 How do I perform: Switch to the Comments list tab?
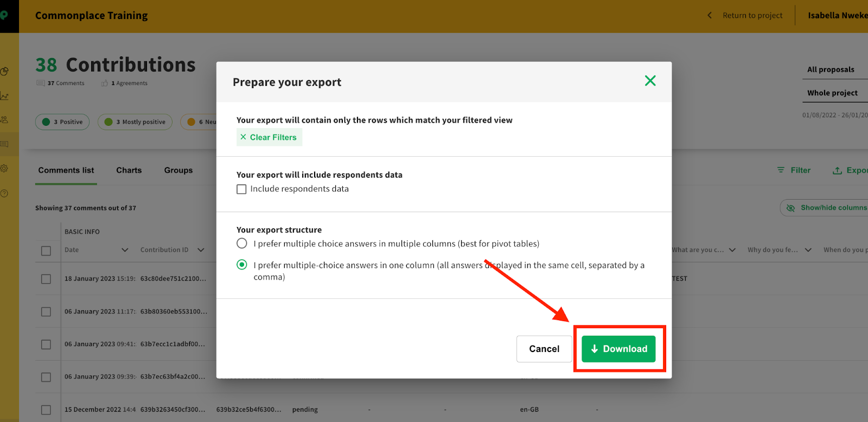[66, 170]
